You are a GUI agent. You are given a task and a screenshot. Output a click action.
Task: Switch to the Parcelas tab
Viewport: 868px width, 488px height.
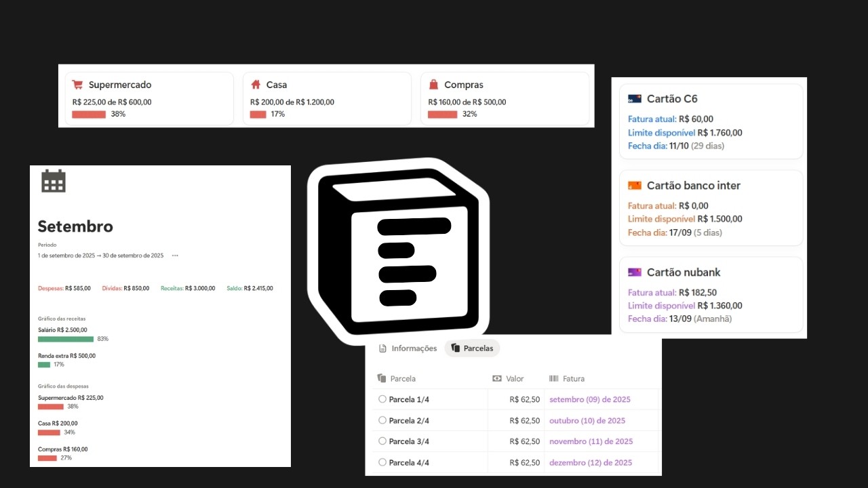click(x=473, y=348)
